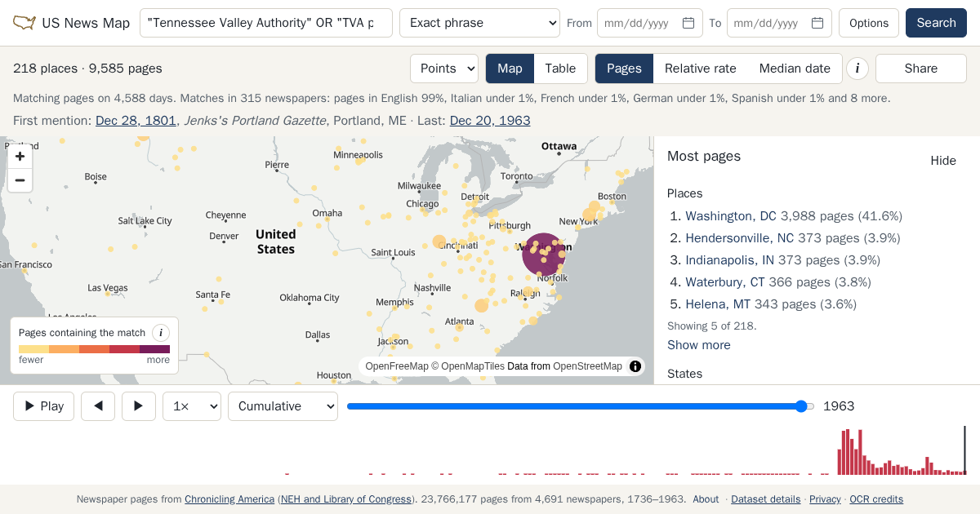Click the info icon beside Median date
Screen dimensions: 980x514
click(857, 69)
